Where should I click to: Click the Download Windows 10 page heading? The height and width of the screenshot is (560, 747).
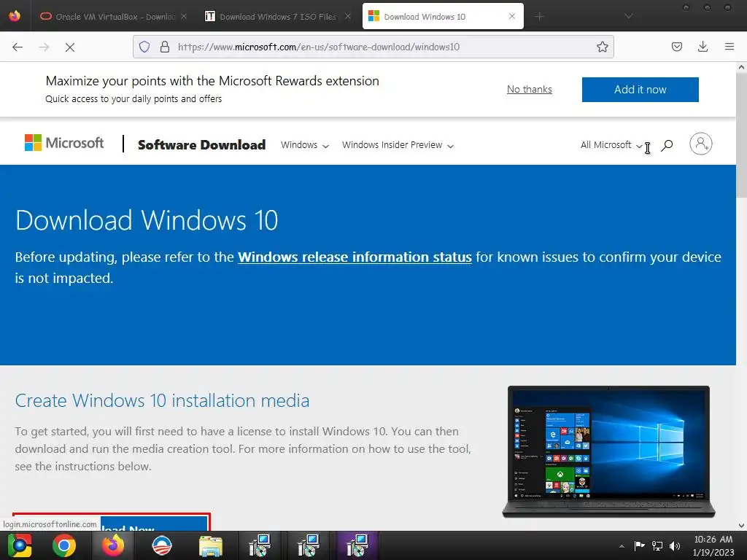point(147,220)
